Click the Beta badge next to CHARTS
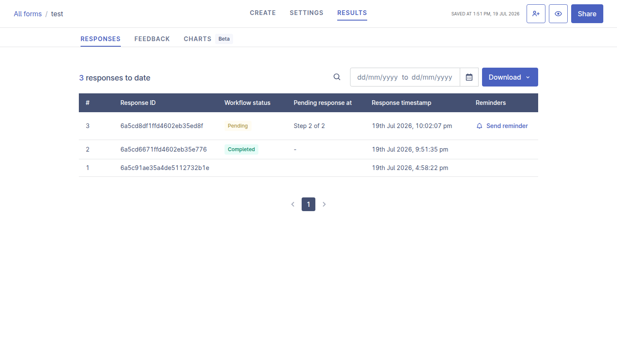 click(224, 39)
